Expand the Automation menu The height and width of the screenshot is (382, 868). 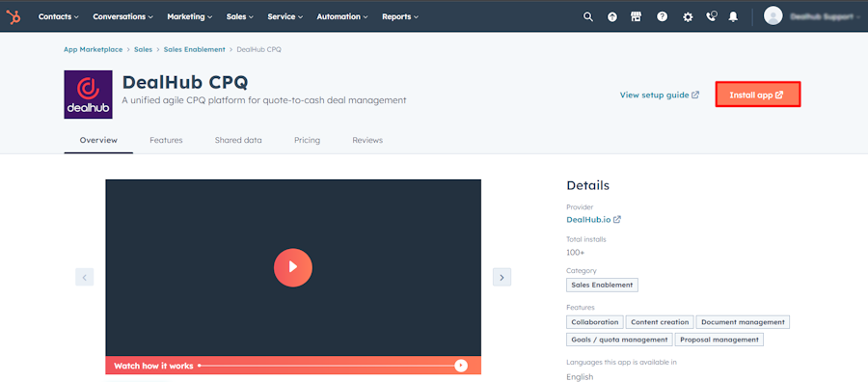(342, 16)
